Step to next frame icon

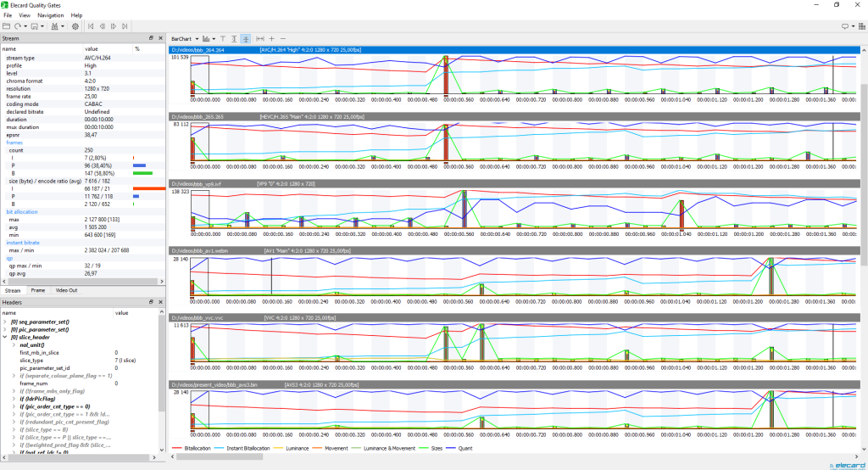coord(114,26)
